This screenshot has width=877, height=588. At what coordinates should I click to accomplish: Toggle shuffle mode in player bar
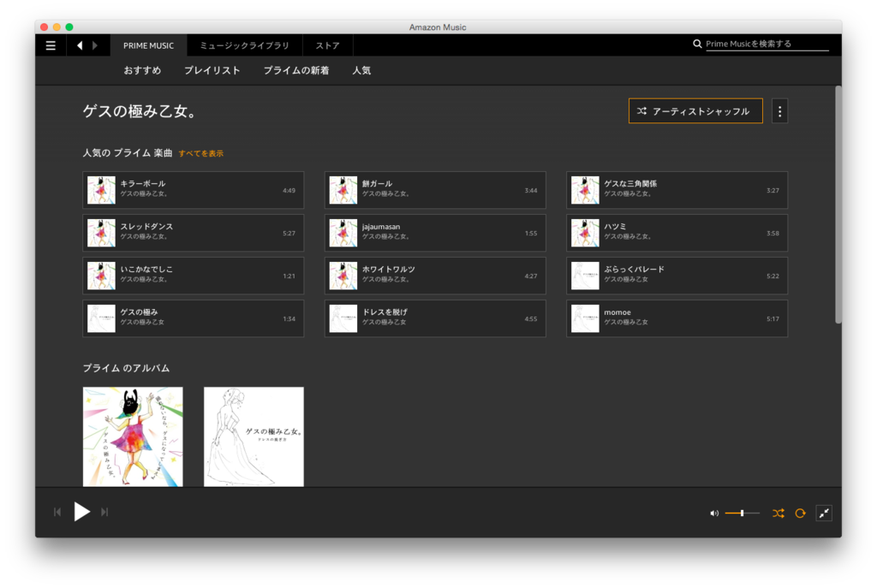[778, 513]
